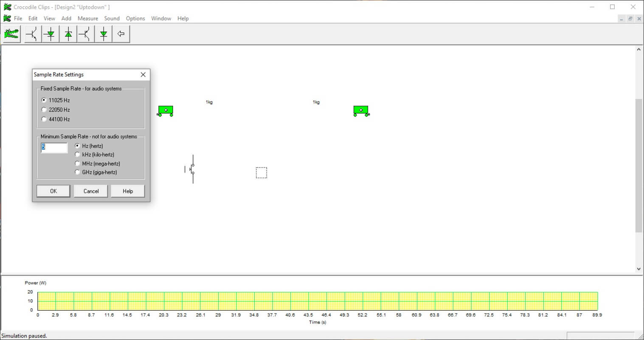644x340 pixels.
Task: Select the thyristor component with gate
Action: click(x=51, y=34)
